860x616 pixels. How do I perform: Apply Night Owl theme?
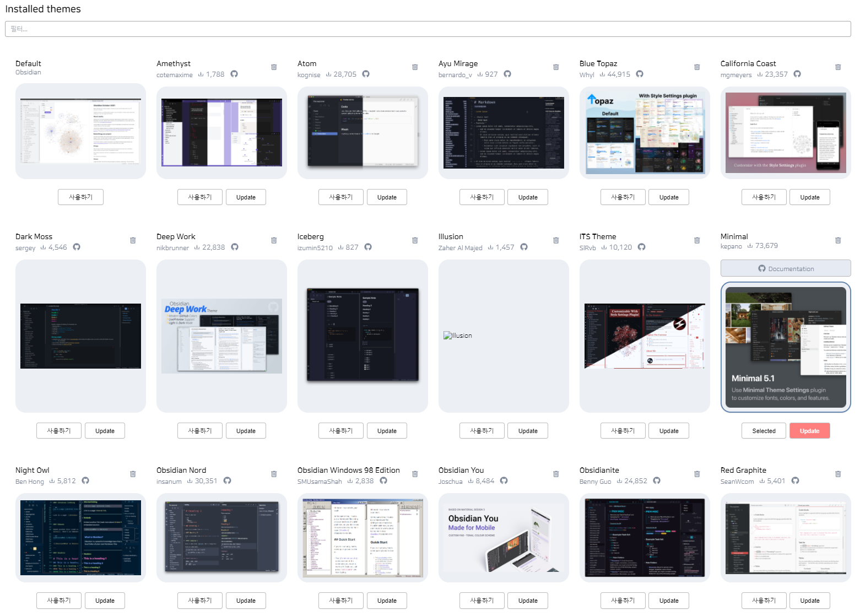[59, 601]
